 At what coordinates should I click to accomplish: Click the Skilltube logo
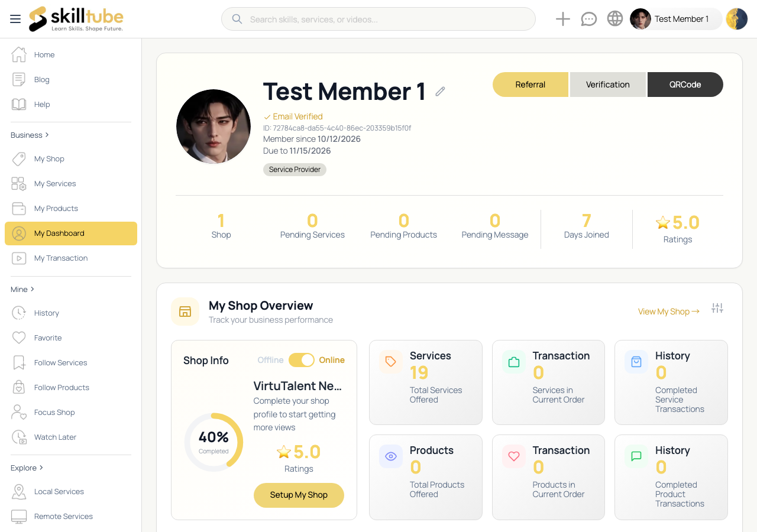pos(76,19)
